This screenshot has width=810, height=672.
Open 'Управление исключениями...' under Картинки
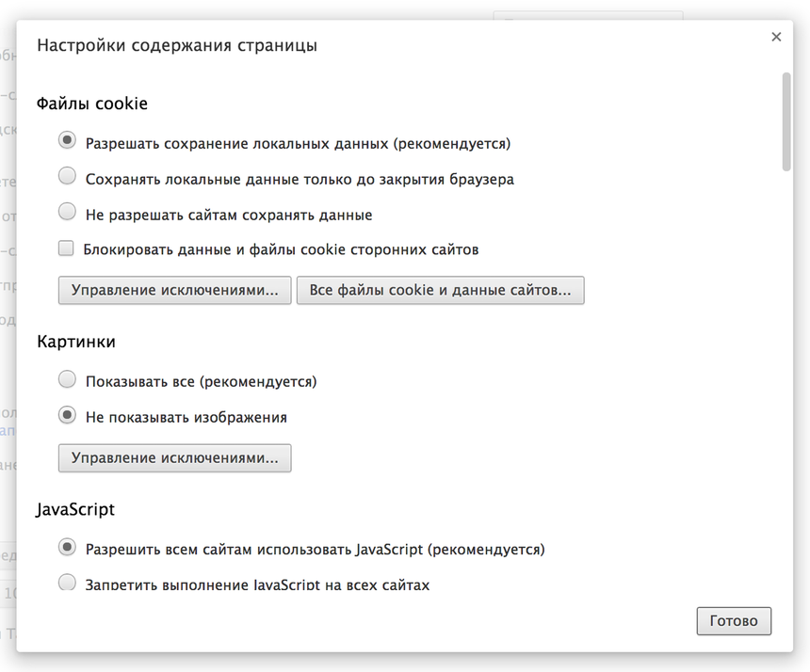click(x=175, y=458)
